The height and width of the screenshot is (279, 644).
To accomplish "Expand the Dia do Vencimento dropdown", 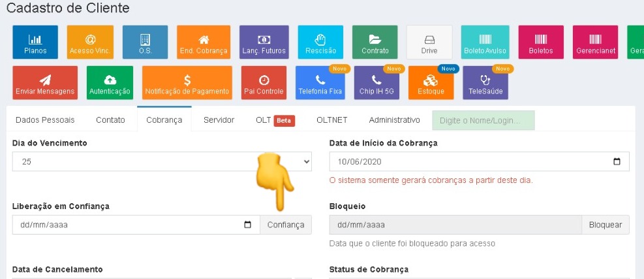I will coord(162,161).
